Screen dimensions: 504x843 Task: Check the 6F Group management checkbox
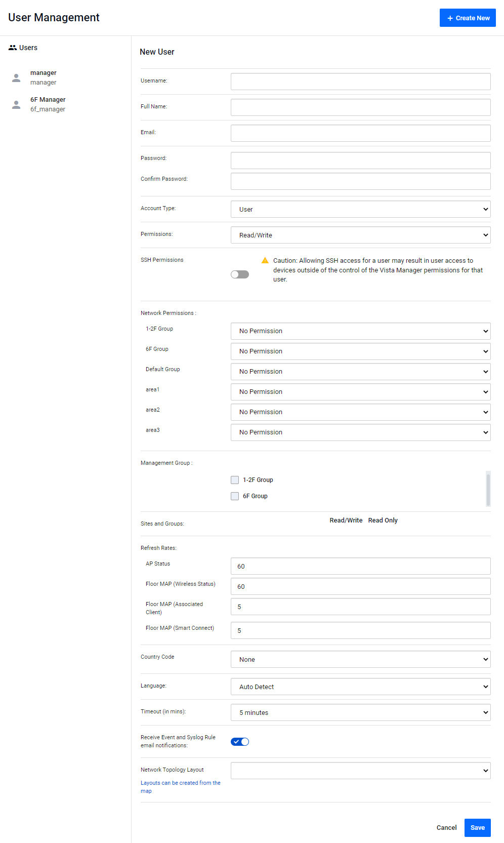tap(235, 496)
